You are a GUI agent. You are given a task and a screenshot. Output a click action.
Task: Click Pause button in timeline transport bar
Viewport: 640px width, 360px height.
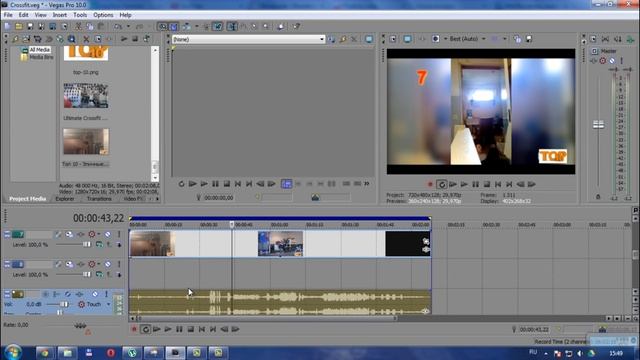(179, 329)
